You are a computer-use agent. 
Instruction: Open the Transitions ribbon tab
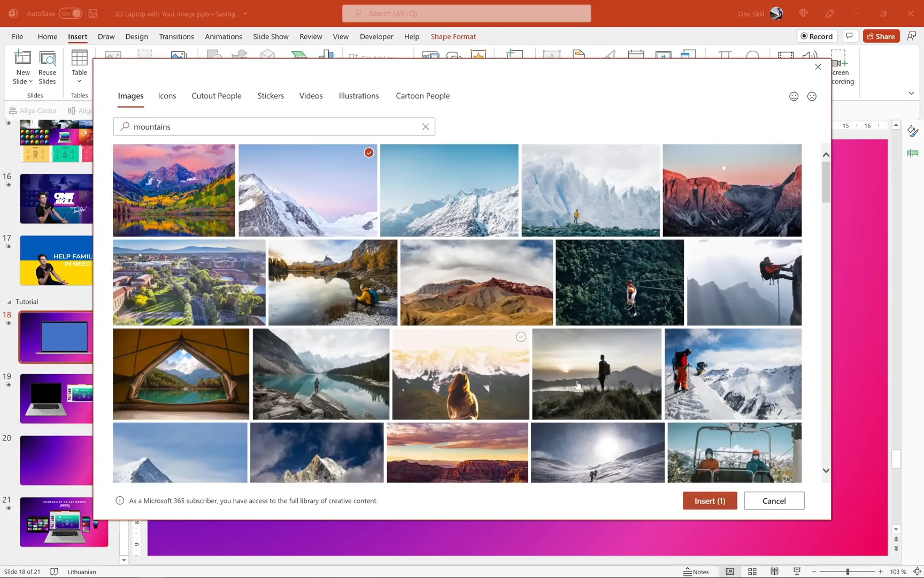(x=176, y=36)
